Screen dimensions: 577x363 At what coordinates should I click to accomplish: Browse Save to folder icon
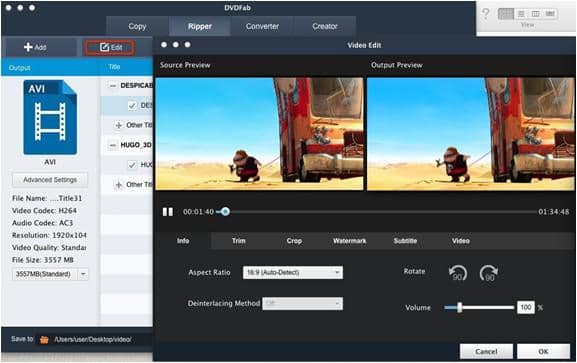44,339
